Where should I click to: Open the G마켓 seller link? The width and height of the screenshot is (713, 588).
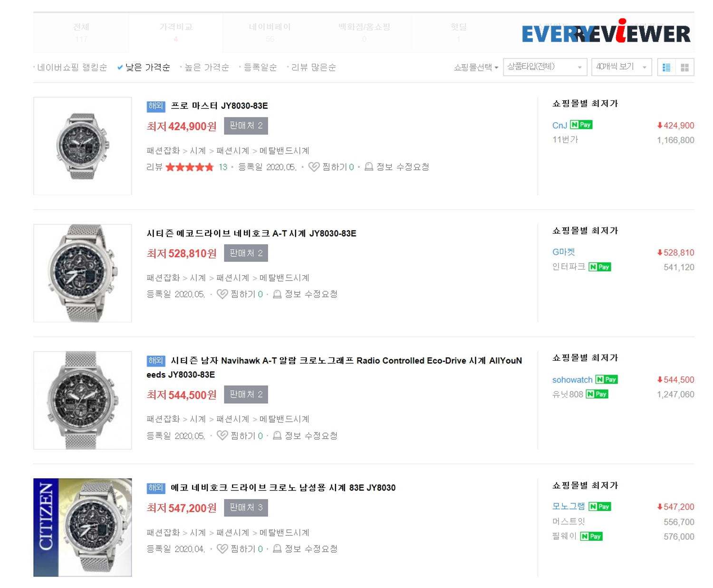564,252
